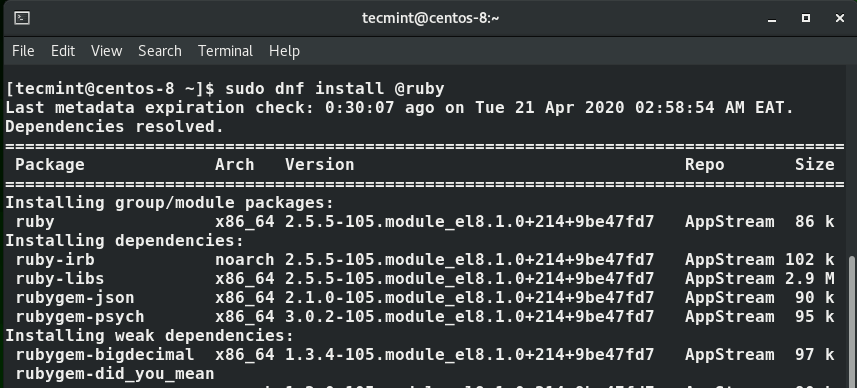Maximize the terminal window
Viewport: 857px width, 388px height.
pos(806,18)
